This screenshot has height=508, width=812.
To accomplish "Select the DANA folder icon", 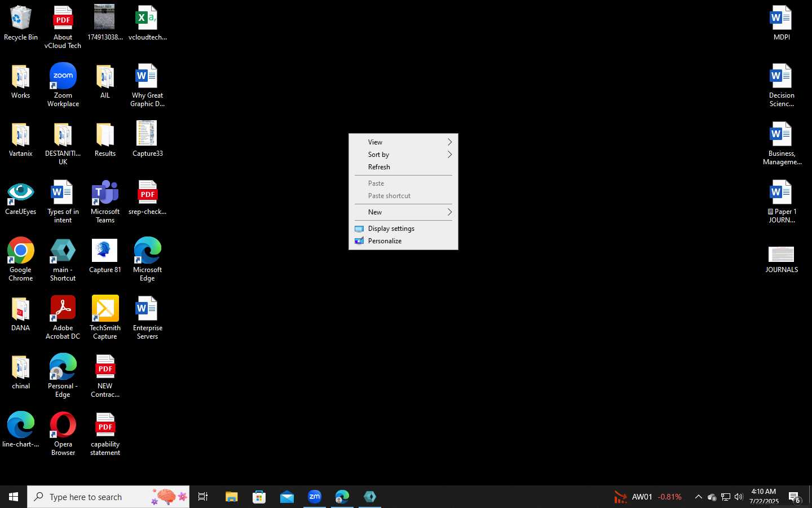I will click(x=21, y=314).
